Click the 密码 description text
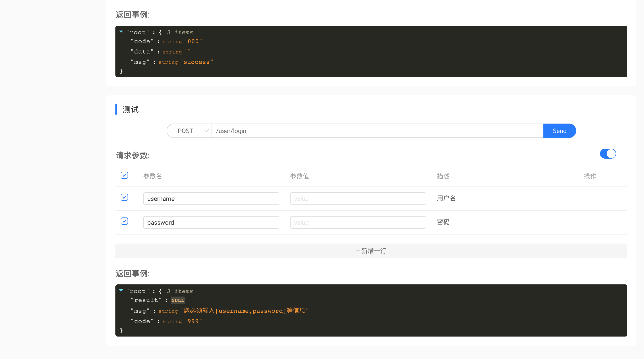 coord(443,222)
